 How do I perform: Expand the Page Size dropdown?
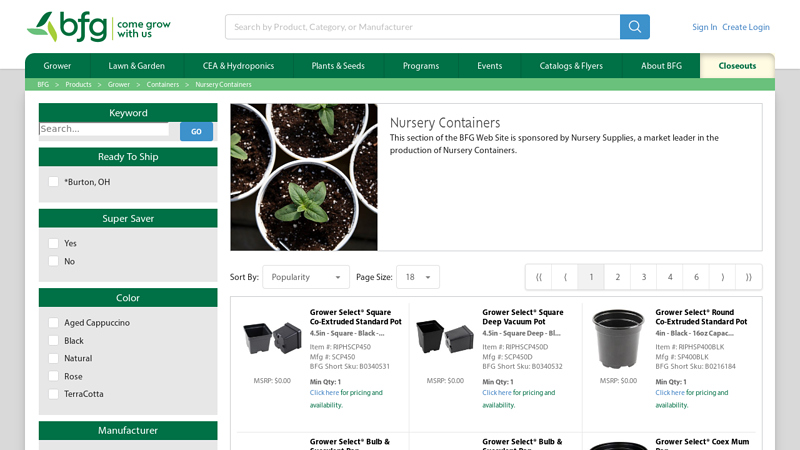[x=417, y=277]
